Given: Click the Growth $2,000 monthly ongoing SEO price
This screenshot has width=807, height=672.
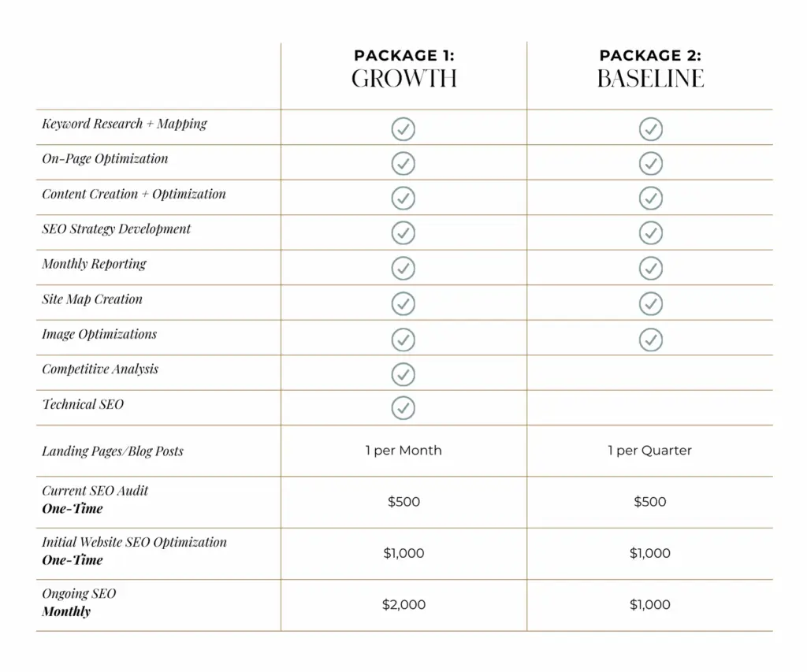Looking at the screenshot, I should click(403, 605).
